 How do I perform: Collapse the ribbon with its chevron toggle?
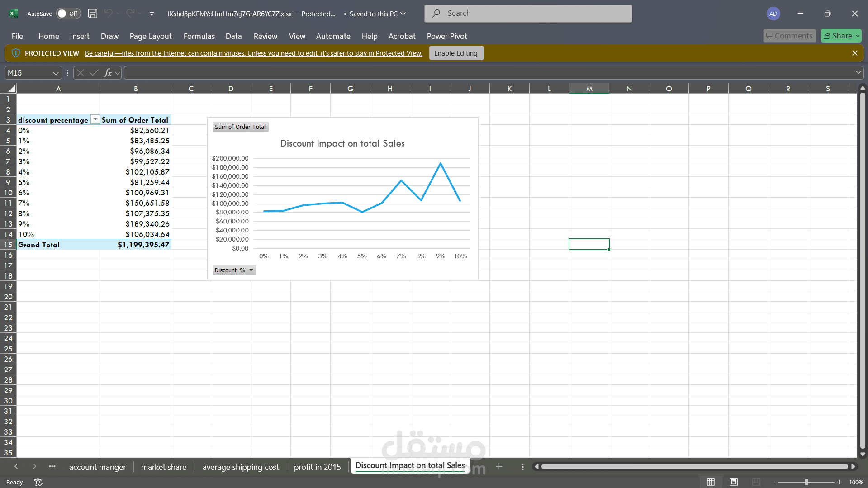click(x=151, y=14)
